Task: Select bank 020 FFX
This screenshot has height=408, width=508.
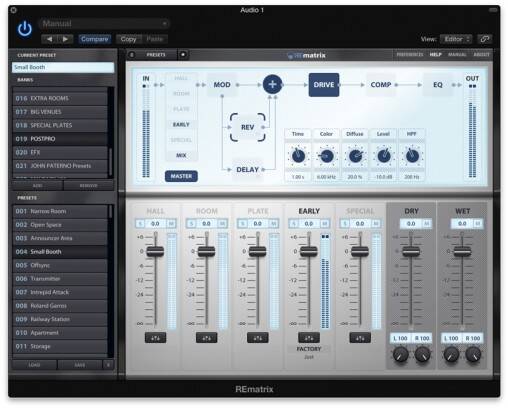Action: click(60, 152)
